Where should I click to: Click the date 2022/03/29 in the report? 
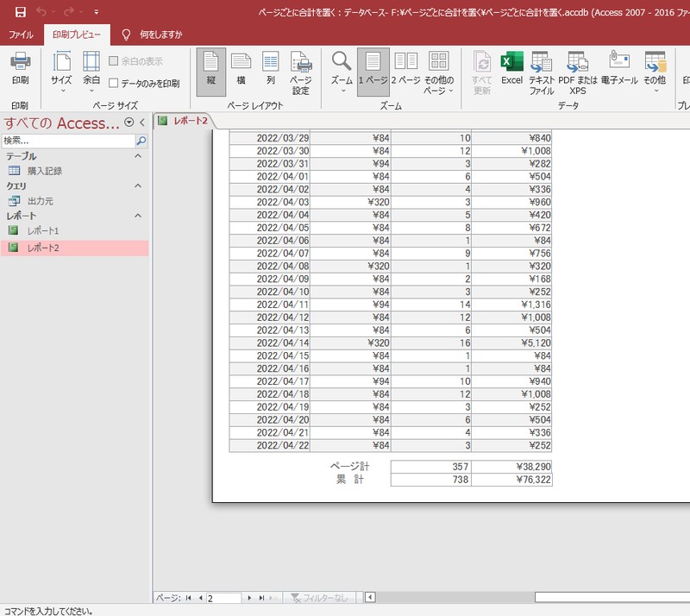pyautogui.click(x=283, y=138)
